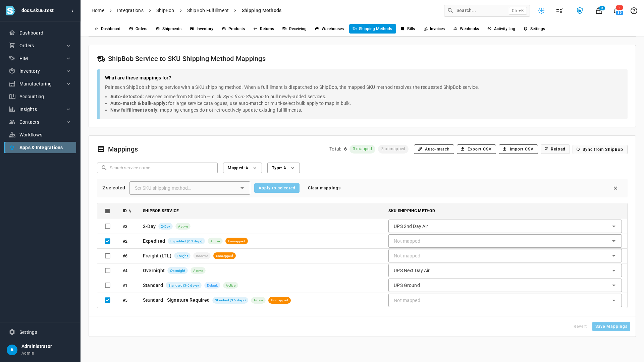Click the Auto-match button
Image resolution: width=644 pixels, height=362 pixels.
(434, 149)
